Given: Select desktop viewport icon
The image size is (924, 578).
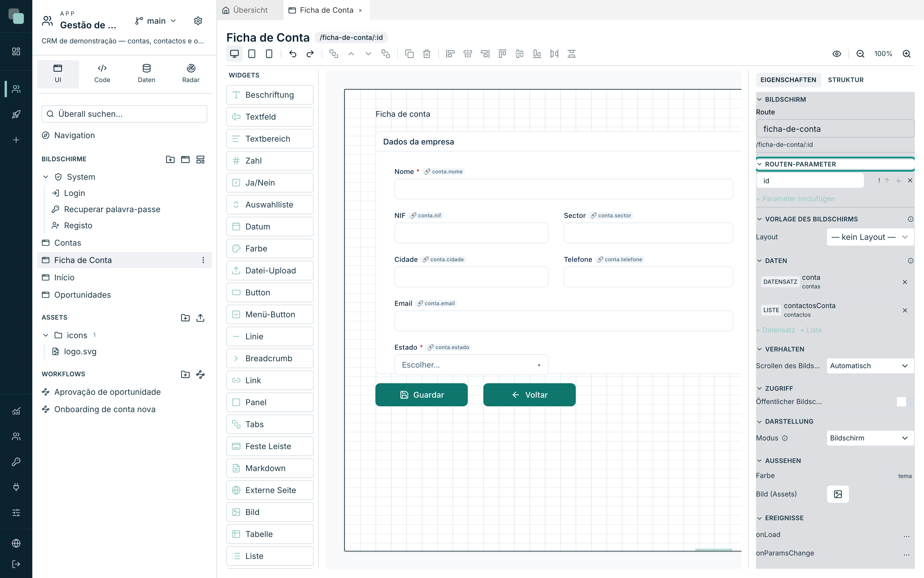Looking at the screenshot, I should [x=234, y=54].
